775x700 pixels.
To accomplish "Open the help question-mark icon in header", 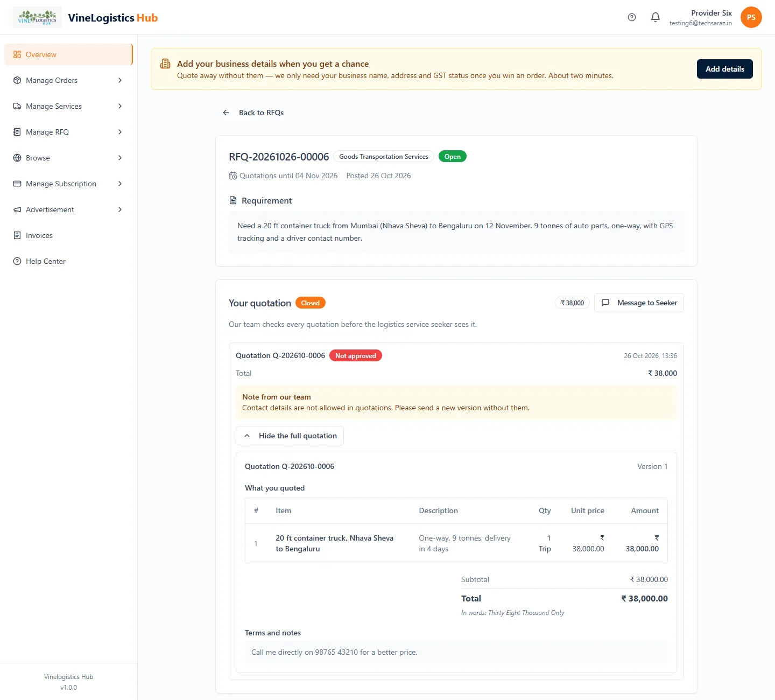I will (x=632, y=17).
